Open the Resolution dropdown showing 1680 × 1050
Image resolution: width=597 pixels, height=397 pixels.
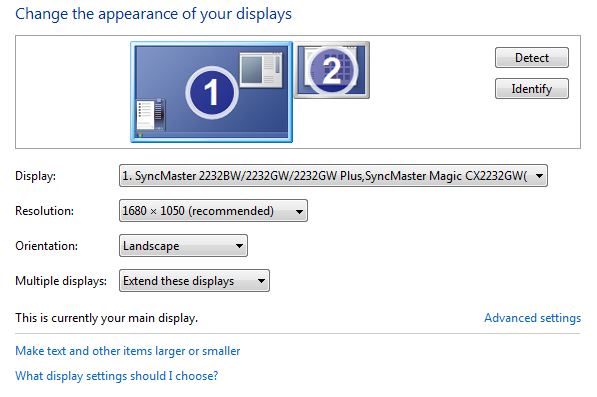coord(213,210)
